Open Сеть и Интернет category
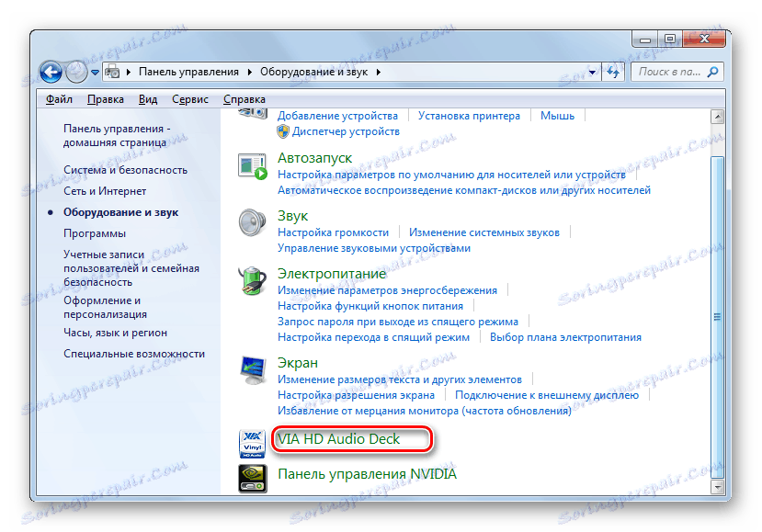Screen dimensions: 762x532 point(105,191)
